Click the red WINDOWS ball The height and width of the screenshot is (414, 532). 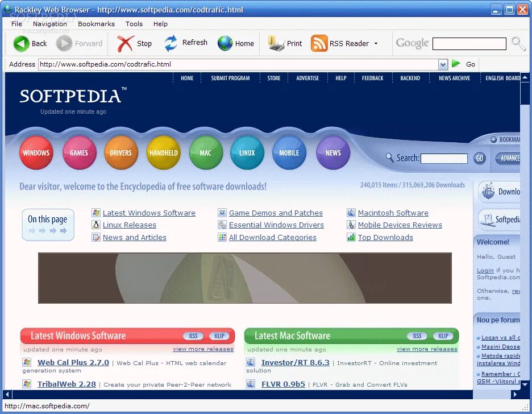click(x=36, y=153)
